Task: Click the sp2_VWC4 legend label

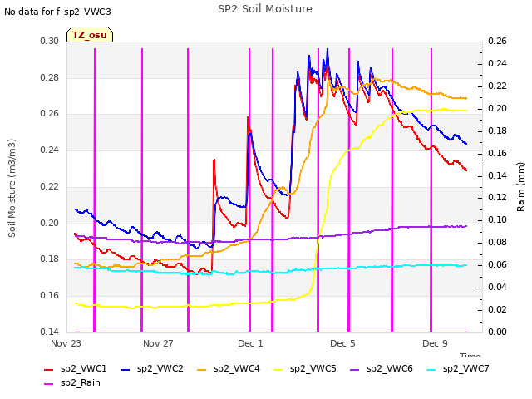Action: [x=236, y=368]
